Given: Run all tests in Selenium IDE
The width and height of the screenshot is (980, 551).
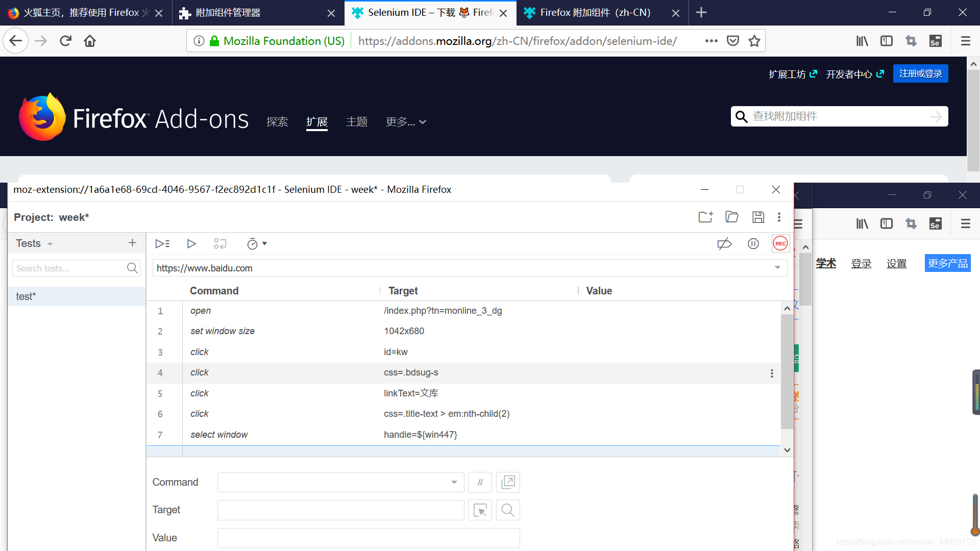Looking at the screenshot, I should (x=162, y=244).
